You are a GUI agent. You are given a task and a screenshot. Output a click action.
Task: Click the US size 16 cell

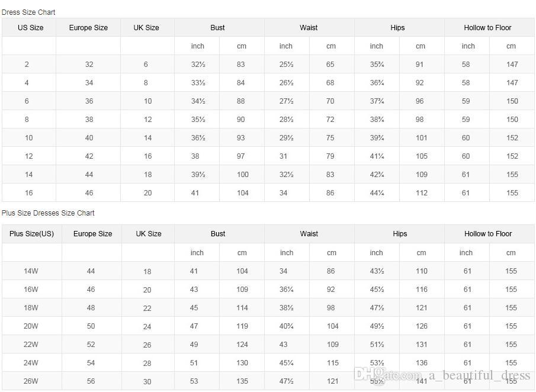[28, 193]
